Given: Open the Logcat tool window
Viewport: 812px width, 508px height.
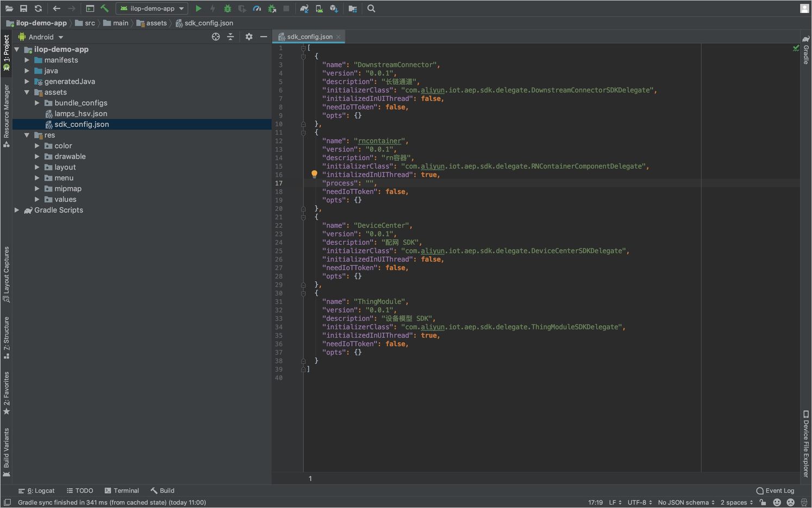Looking at the screenshot, I should coord(36,491).
